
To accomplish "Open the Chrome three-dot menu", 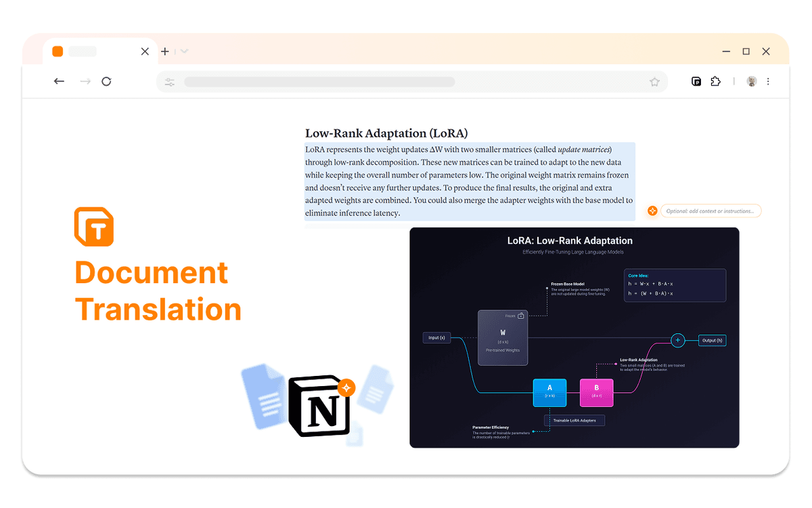I will pos(768,81).
